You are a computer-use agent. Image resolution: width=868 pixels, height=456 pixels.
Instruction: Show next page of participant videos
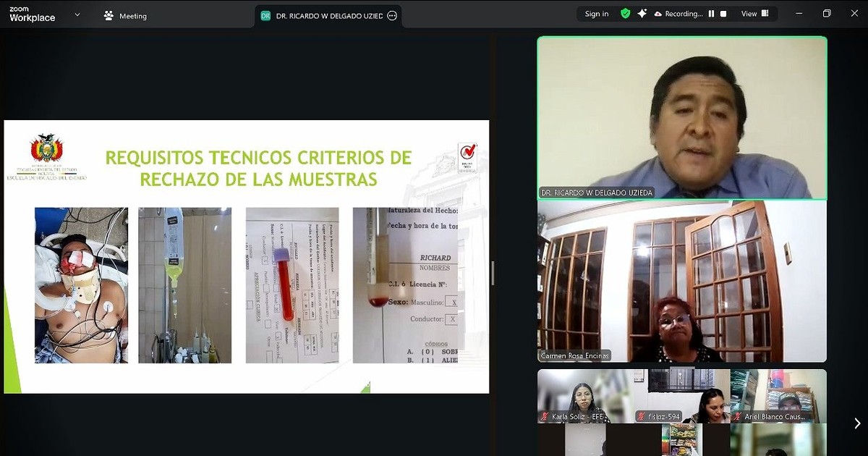(857, 423)
